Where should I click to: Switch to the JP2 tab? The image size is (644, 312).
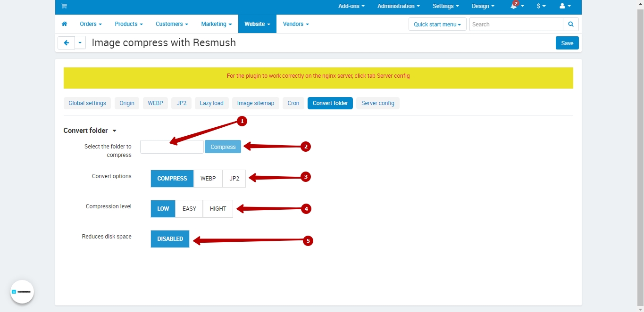[x=182, y=103]
